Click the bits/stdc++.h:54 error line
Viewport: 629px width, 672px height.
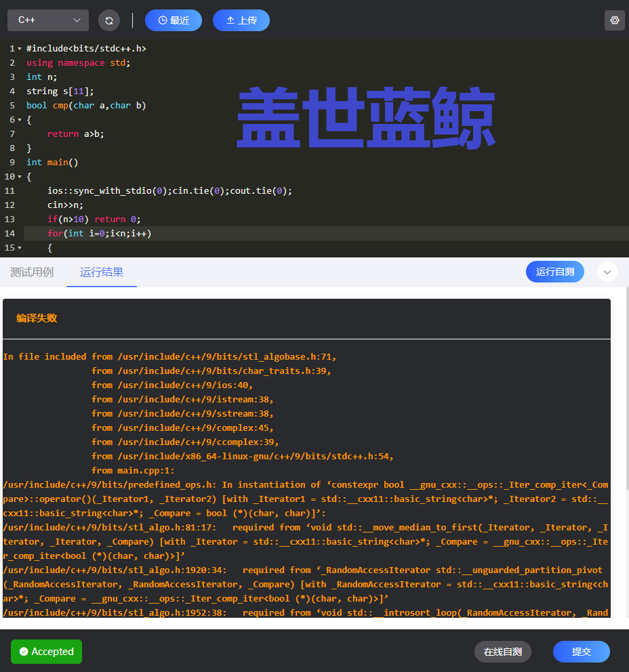(x=243, y=457)
